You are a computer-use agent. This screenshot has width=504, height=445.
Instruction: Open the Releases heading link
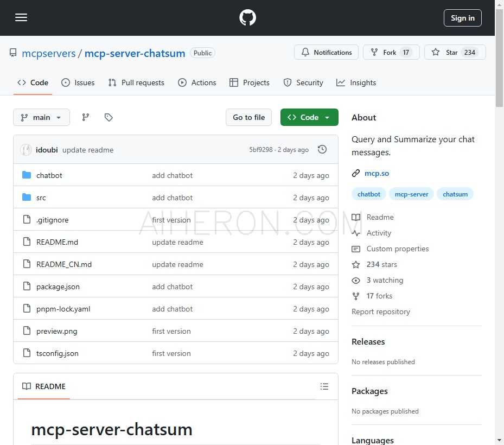(x=368, y=342)
